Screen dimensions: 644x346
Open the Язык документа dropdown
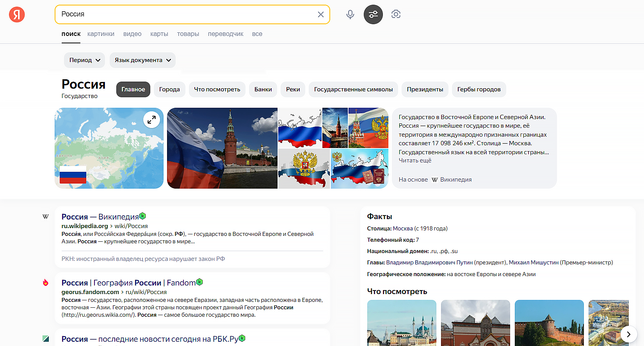point(142,60)
